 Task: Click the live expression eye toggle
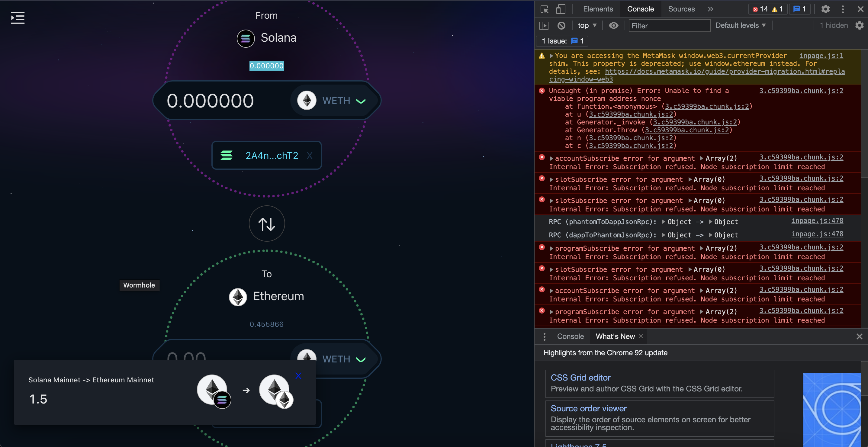tap(614, 25)
